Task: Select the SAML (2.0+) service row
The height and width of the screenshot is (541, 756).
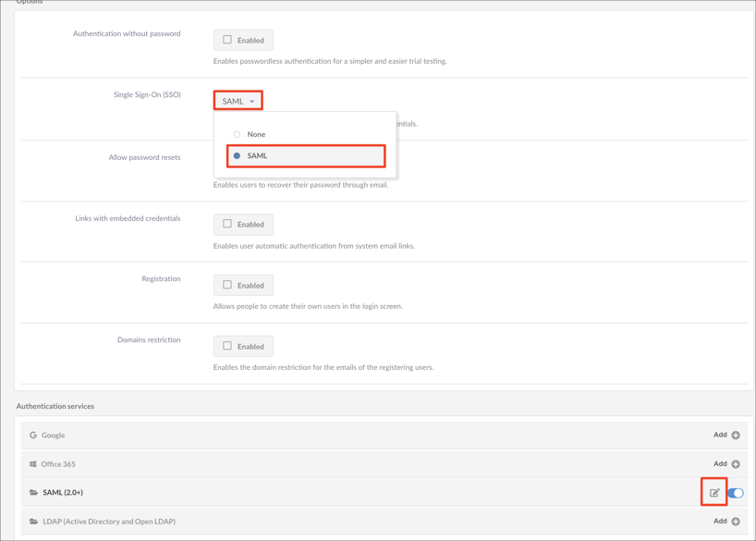Action: (370, 493)
